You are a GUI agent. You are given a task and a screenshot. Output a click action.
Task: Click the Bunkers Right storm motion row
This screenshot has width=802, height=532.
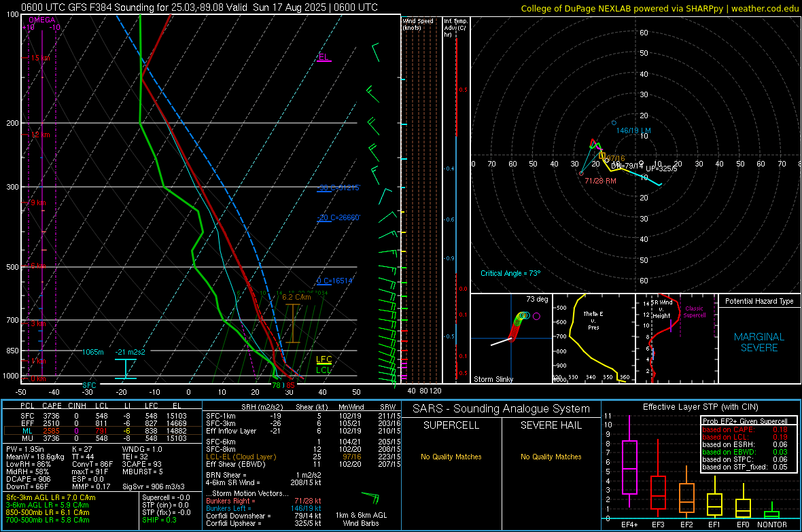pos(264,501)
